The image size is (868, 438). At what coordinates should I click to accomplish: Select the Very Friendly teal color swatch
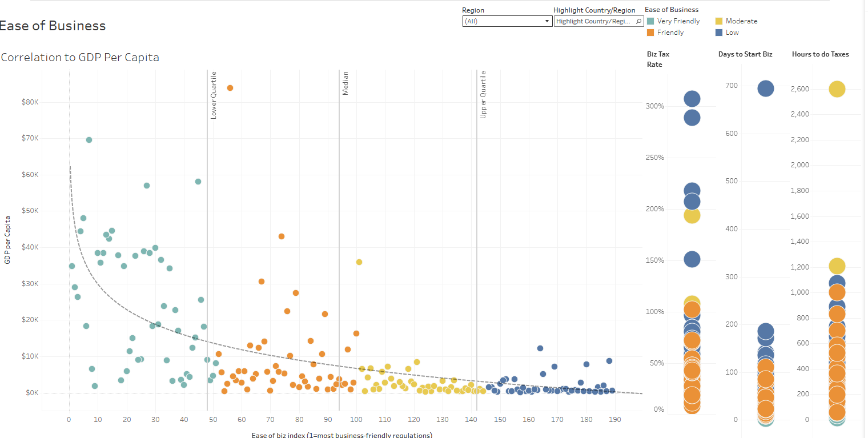pyautogui.click(x=651, y=21)
